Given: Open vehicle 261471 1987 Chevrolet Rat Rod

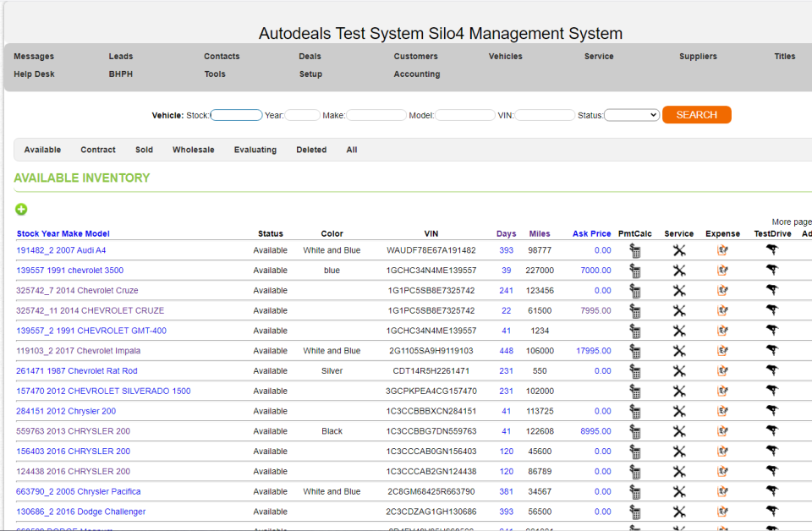Looking at the screenshot, I should (77, 371).
